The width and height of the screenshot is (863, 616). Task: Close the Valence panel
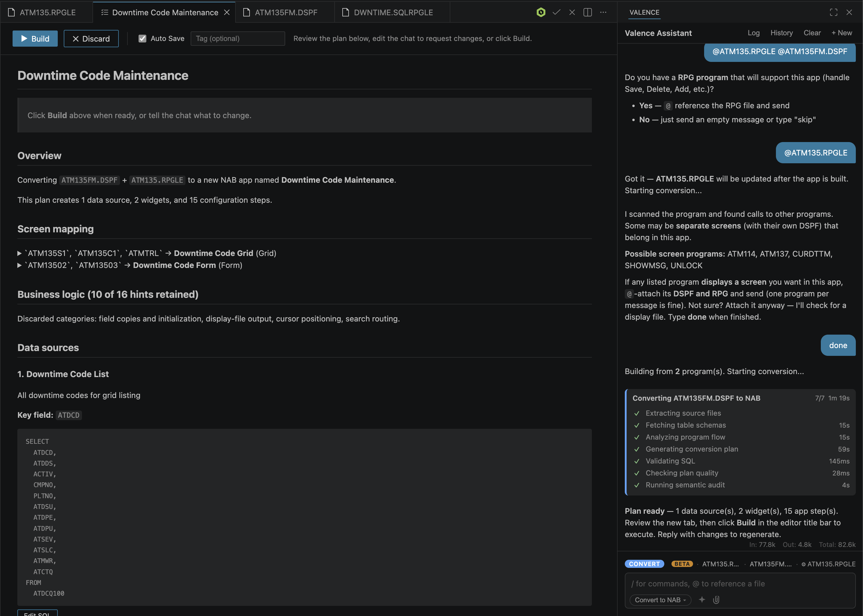[849, 12]
